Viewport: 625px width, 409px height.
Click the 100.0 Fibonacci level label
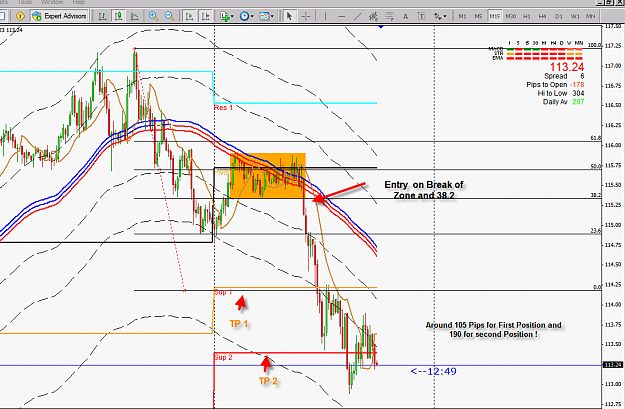(594, 45)
